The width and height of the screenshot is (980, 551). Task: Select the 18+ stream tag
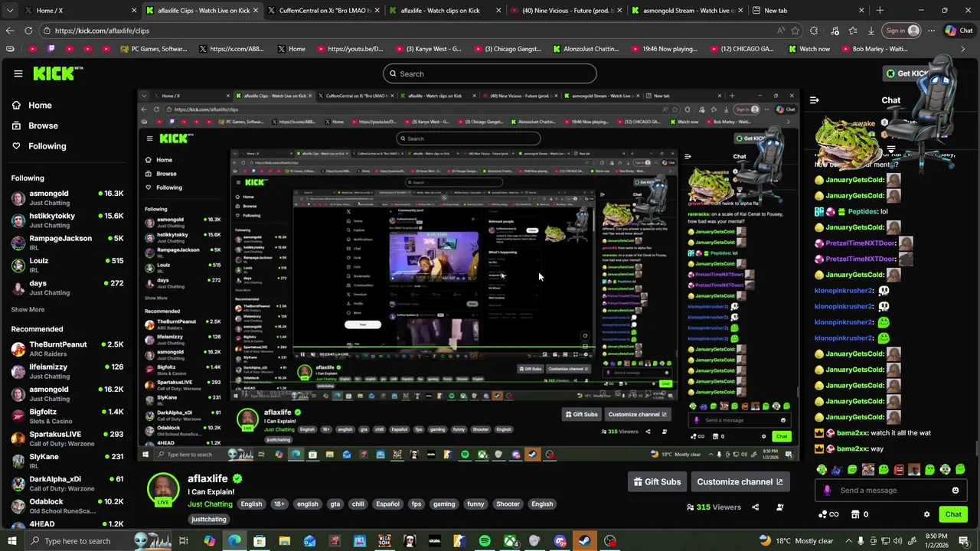point(279,504)
